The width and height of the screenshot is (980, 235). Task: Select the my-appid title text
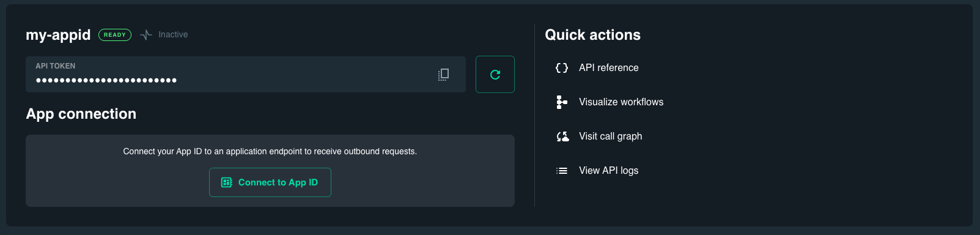coord(58,35)
